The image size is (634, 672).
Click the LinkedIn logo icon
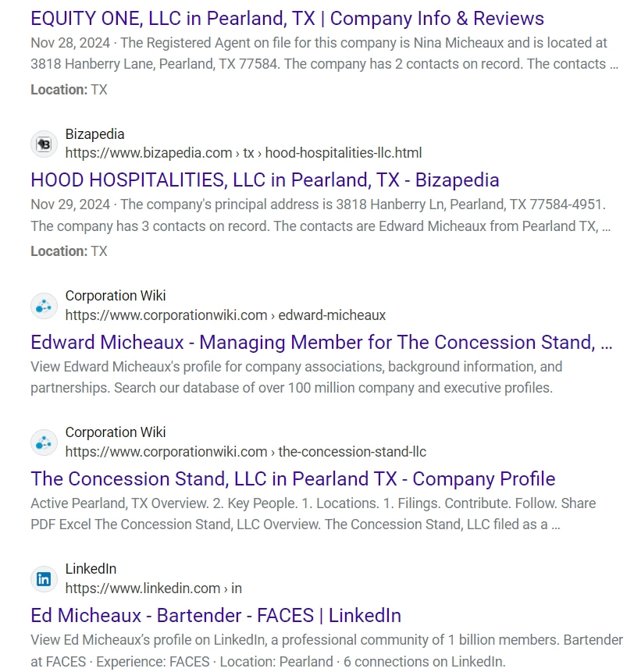[x=44, y=579]
